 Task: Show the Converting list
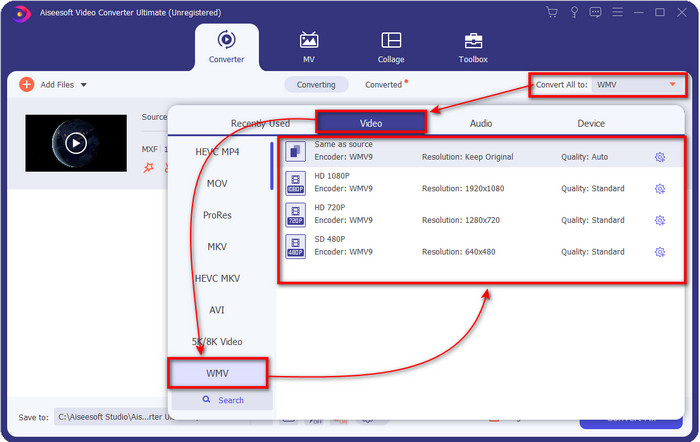tap(316, 84)
